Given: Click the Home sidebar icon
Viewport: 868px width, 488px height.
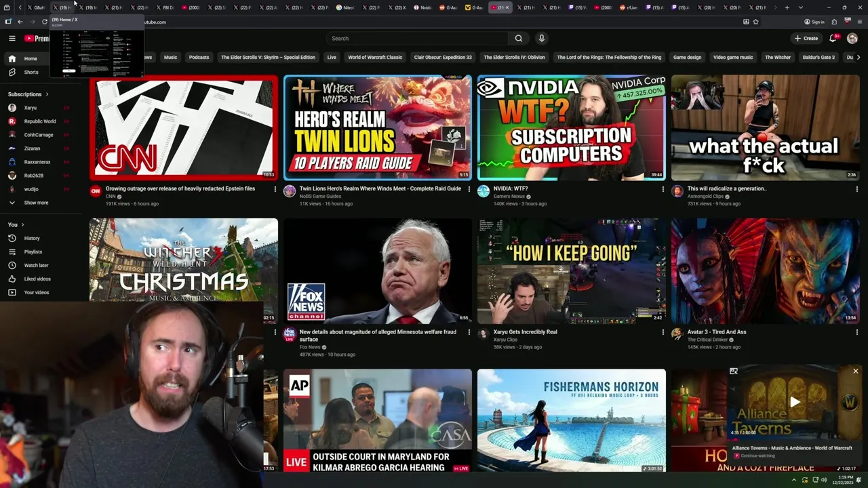Looking at the screenshot, I should click(x=12, y=58).
